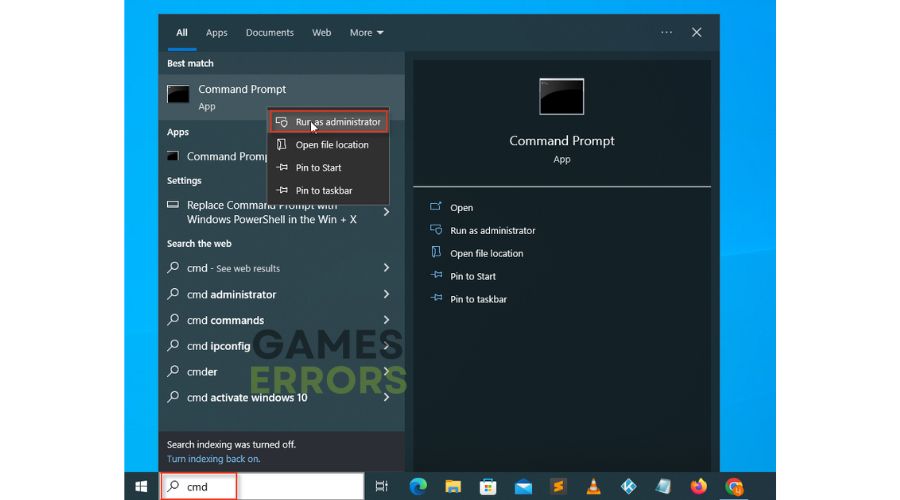900x500 pixels.
Task: Expand arrow next to cmd commands
Action: point(386,320)
